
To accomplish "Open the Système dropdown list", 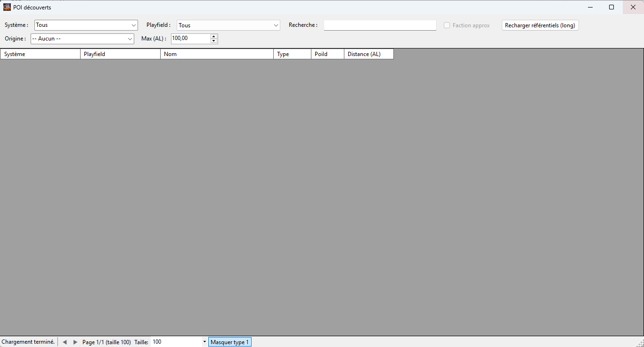I will point(133,25).
